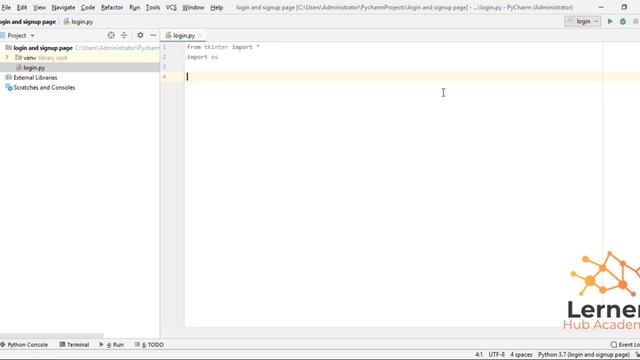Select the login.py editor tab
The height and width of the screenshot is (360, 640).
coord(183,36)
